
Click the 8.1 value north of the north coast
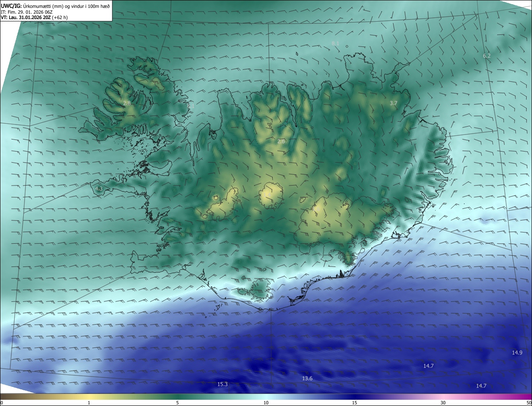pyautogui.click(x=335, y=43)
